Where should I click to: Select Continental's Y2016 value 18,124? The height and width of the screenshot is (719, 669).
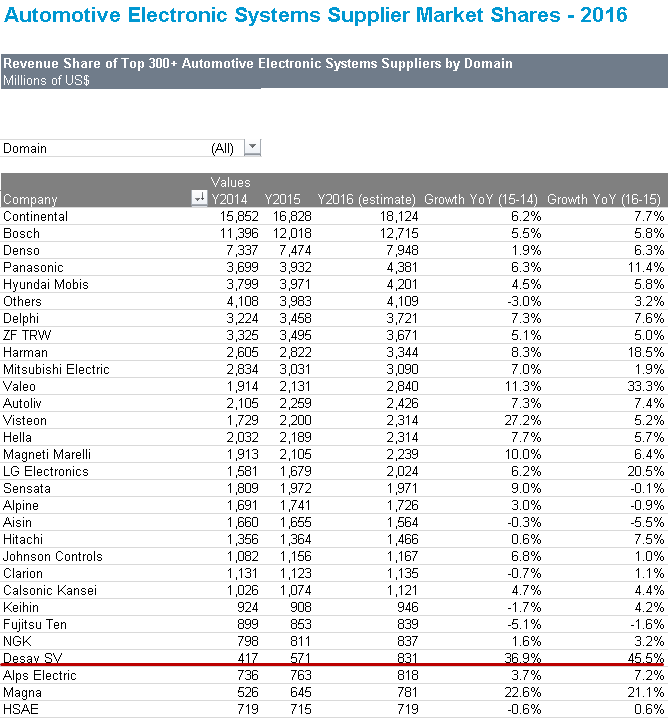[399, 216]
